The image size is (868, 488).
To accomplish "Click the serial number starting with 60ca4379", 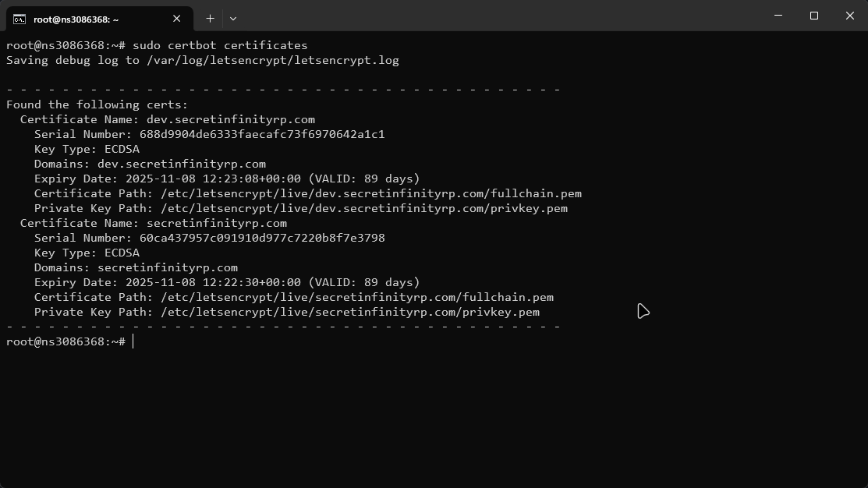I will tap(262, 238).
